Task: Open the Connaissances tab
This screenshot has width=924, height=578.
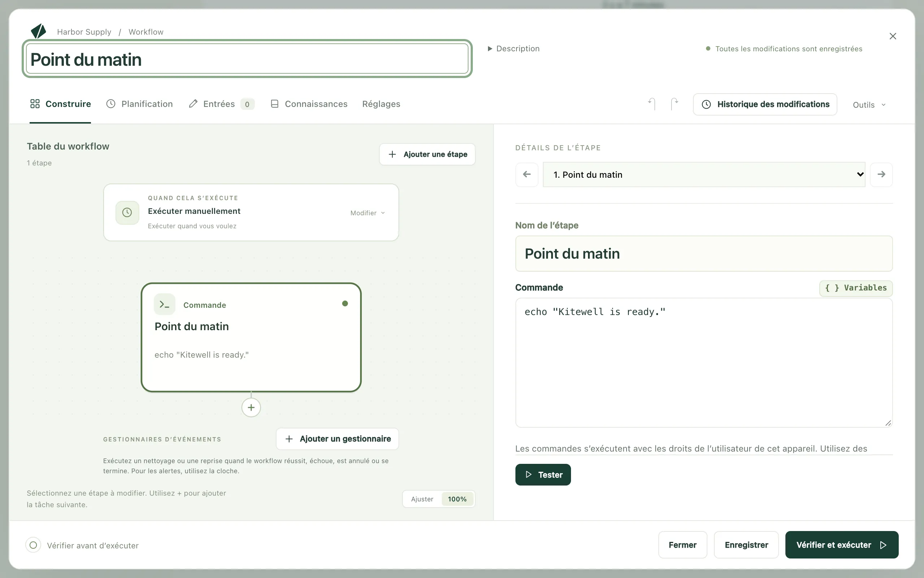Action: tap(309, 104)
